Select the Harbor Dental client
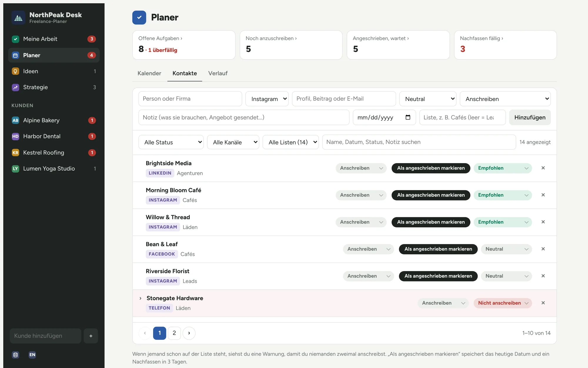 [x=54, y=136]
